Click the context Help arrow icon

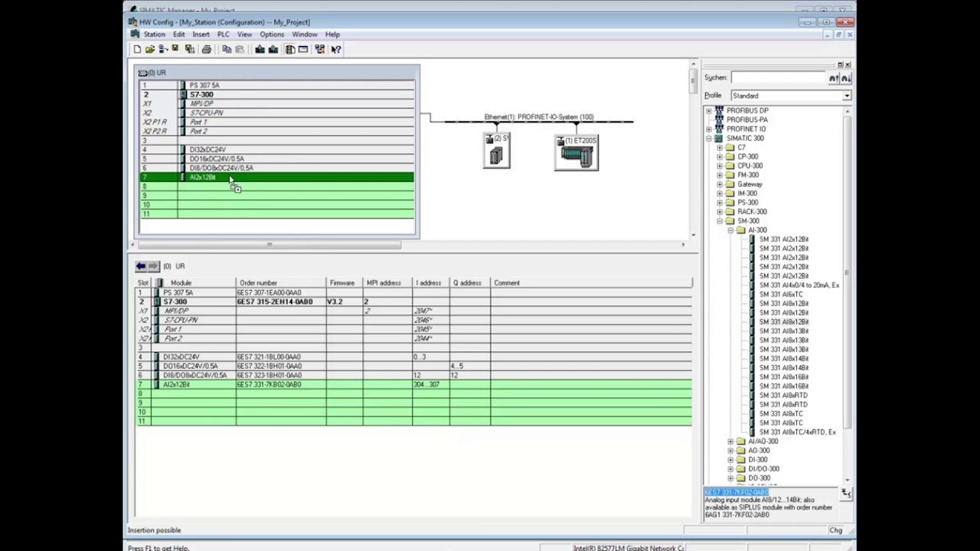[336, 49]
